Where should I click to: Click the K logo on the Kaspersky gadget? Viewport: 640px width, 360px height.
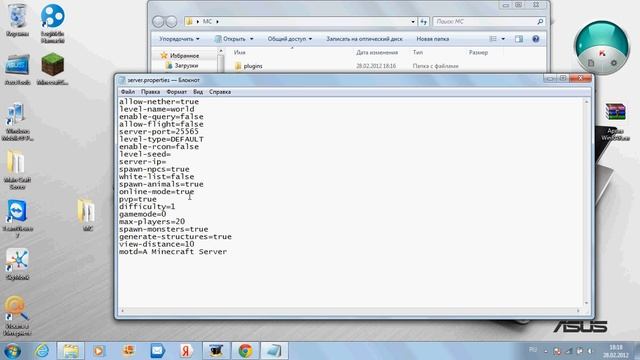tap(602, 53)
